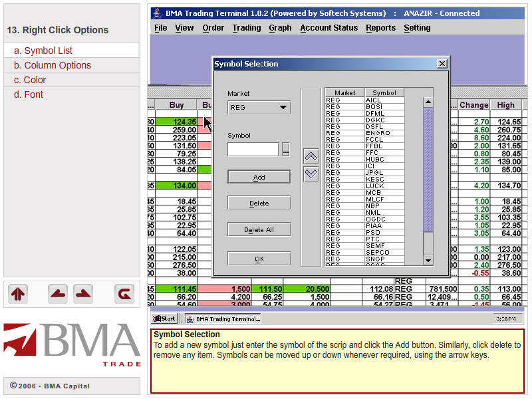Go to the previous tutorial slide arrow
The height and width of the screenshot is (399, 532).
pyautogui.click(x=58, y=294)
